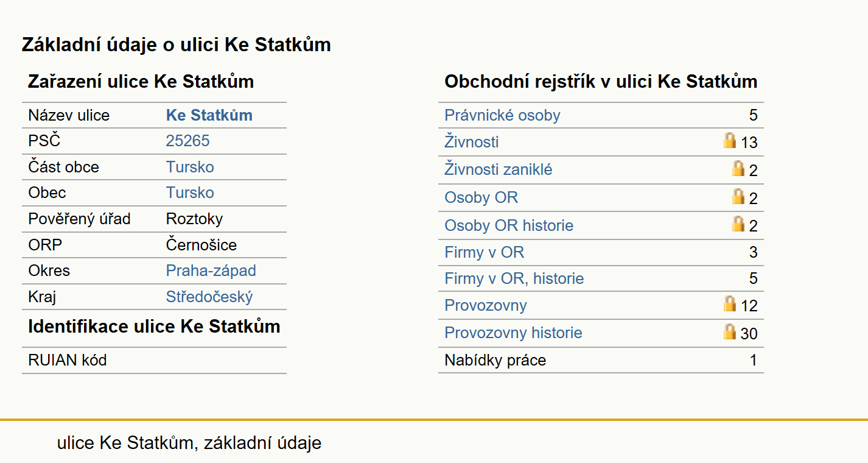868x463 pixels.
Task: Open the Osoby OR historie link
Action: [509, 225]
